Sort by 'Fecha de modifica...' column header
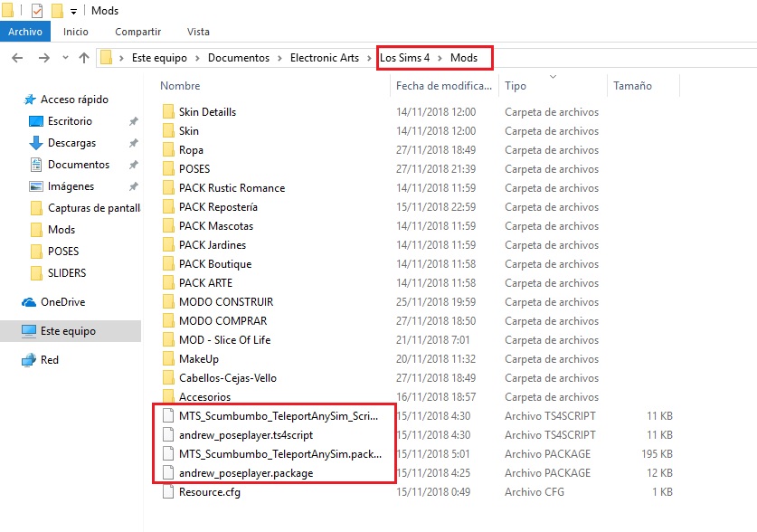Image resolution: width=757 pixels, height=532 pixels. point(444,86)
